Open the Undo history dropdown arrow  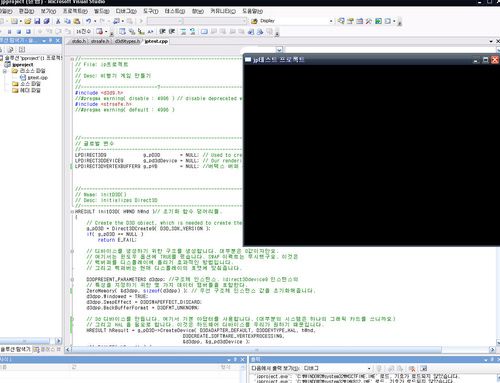point(95,21)
